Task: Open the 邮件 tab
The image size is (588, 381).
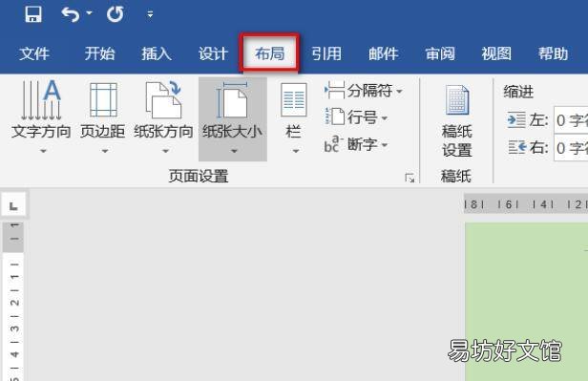Action: click(x=383, y=53)
